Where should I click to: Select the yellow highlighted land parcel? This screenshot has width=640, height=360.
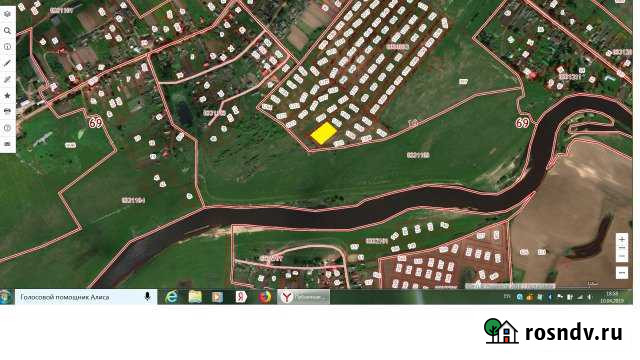[x=324, y=133]
